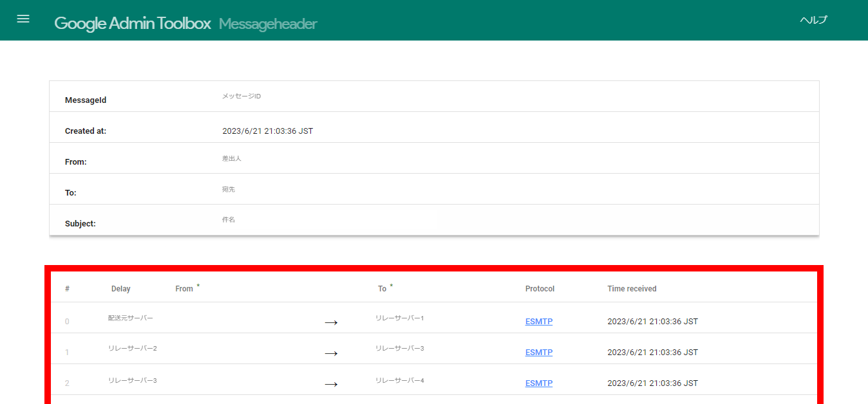Click the arrow icon in row 0
868x404 pixels.
tap(331, 322)
